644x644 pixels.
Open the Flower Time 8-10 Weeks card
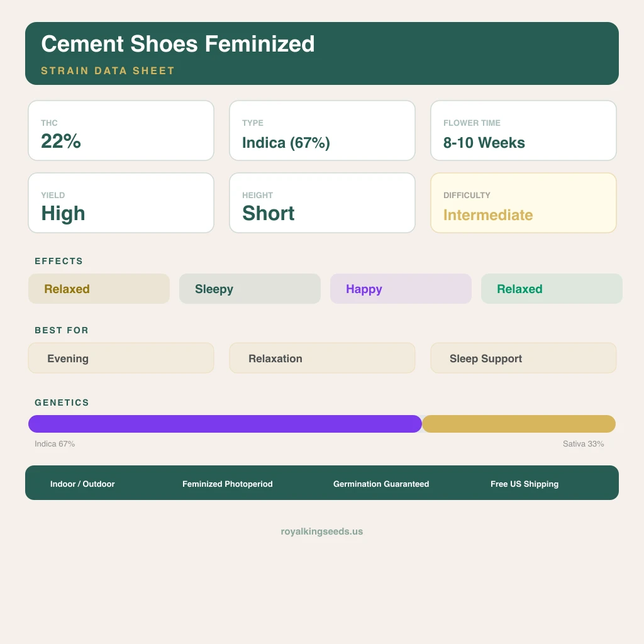pyautogui.click(x=523, y=131)
